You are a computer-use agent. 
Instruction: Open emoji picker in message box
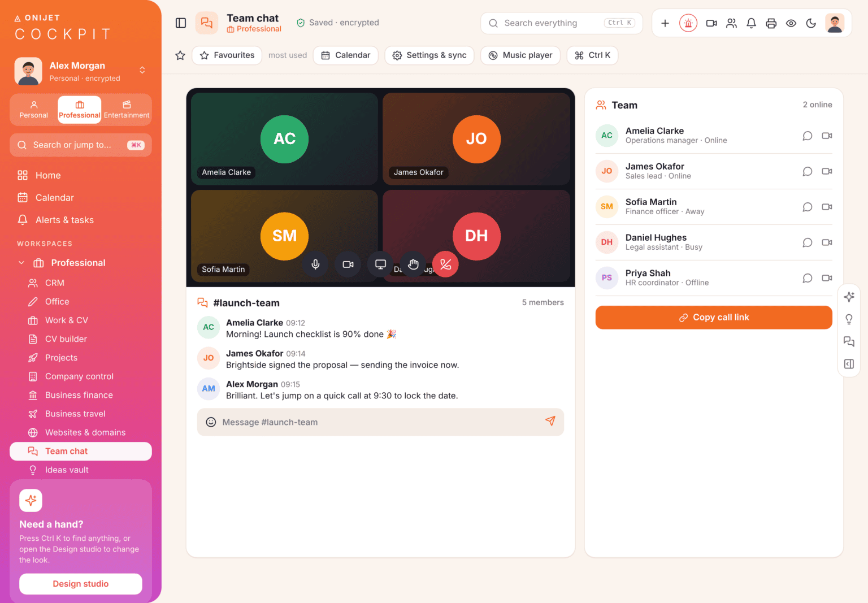pyautogui.click(x=211, y=422)
